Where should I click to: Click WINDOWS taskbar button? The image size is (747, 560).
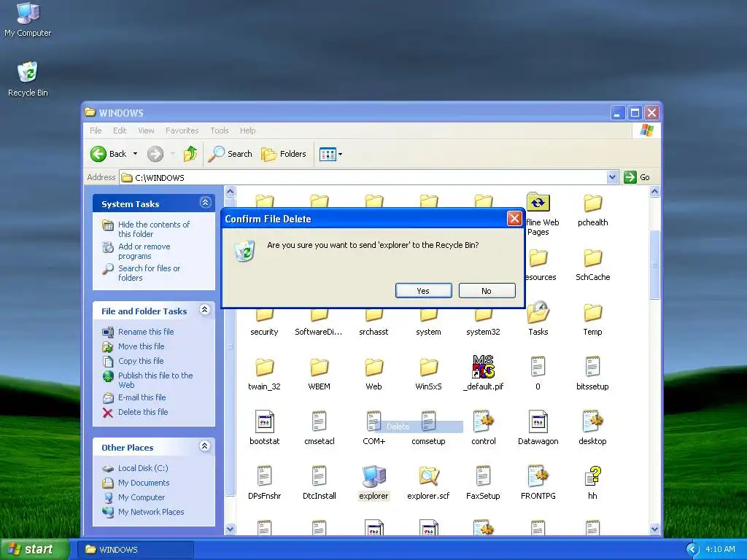[136, 550]
